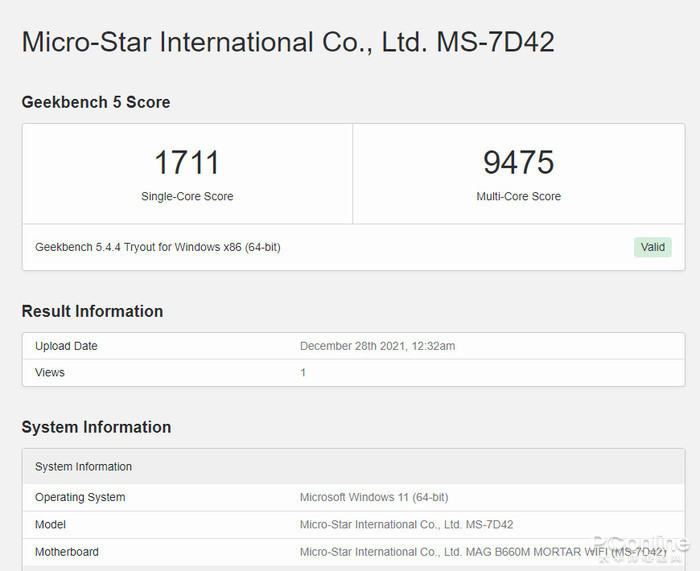Click the views count value 1
The height and width of the screenshot is (571, 700).
(x=303, y=372)
